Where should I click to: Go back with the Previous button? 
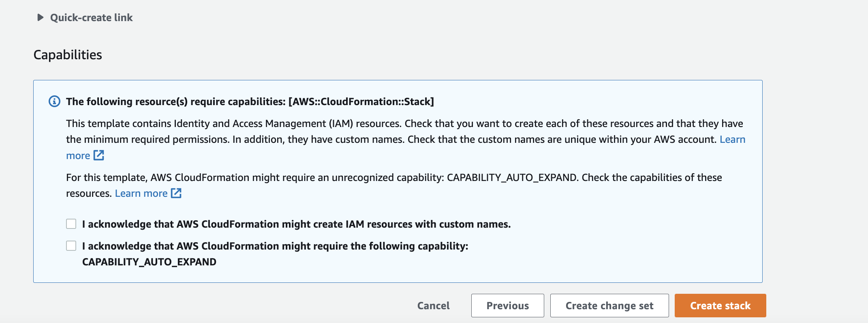tap(508, 306)
